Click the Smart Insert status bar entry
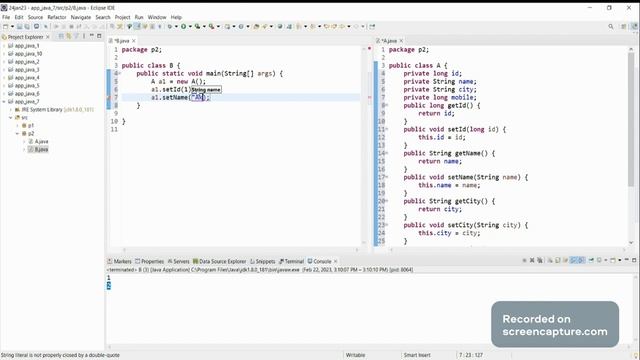The width and height of the screenshot is (640, 360). pyautogui.click(x=417, y=355)
